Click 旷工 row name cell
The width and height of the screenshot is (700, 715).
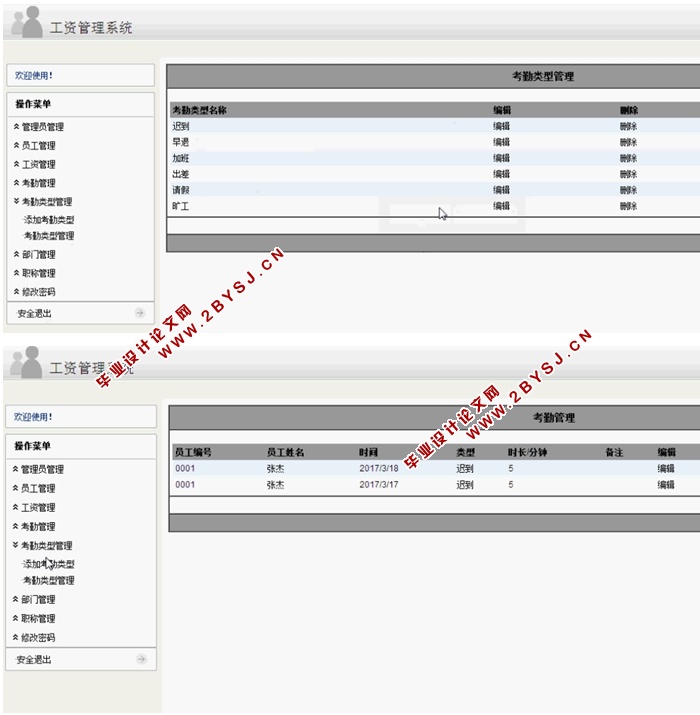pos(181,206)
